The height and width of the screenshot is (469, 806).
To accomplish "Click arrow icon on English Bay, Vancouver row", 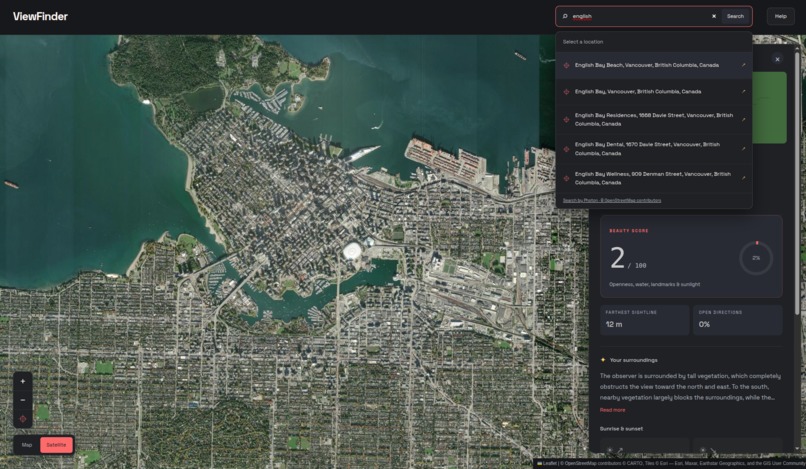I will tap(743, 92).
